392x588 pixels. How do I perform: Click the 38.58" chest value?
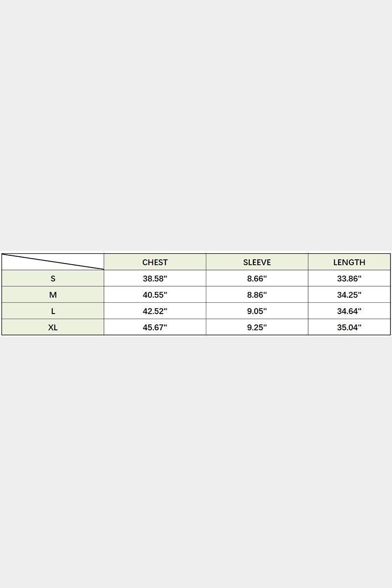pyautogui.click(x=155, y=278)
